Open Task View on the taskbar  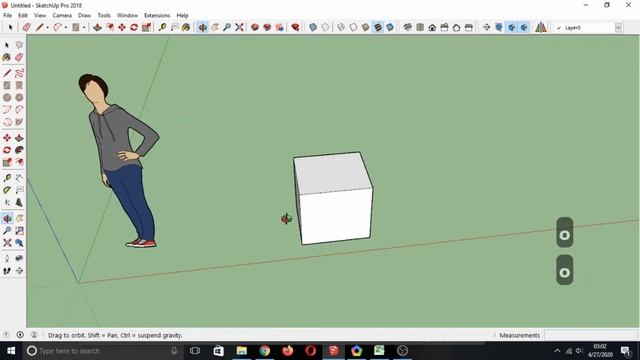195,351
